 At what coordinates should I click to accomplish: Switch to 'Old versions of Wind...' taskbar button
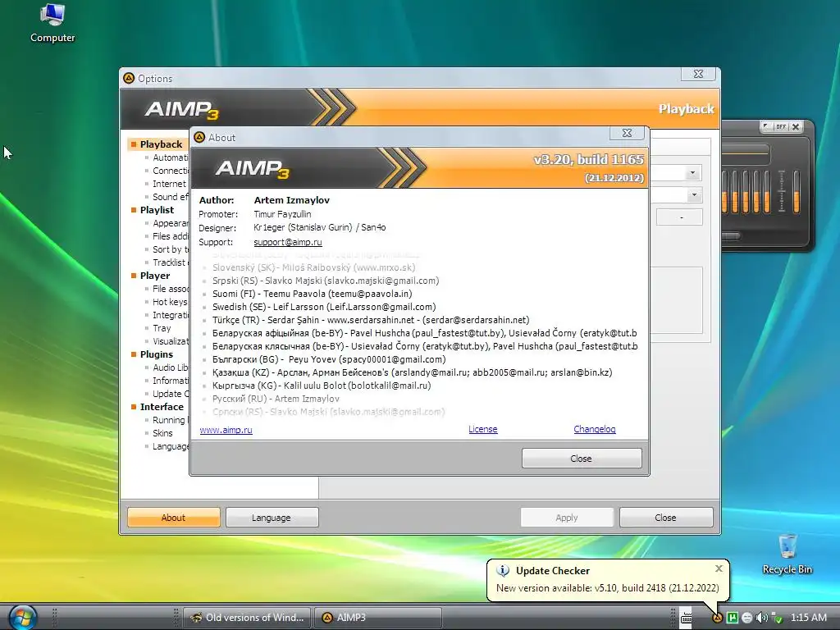(247, 618)
